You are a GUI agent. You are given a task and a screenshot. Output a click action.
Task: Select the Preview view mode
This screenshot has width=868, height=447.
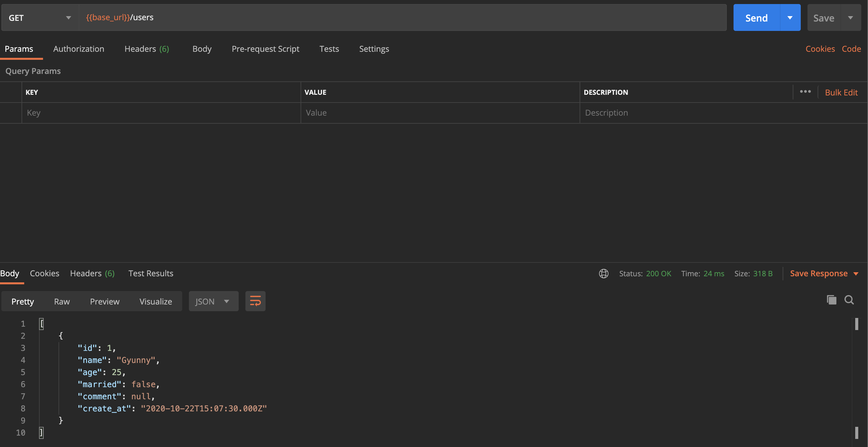(x=105, y=301)
